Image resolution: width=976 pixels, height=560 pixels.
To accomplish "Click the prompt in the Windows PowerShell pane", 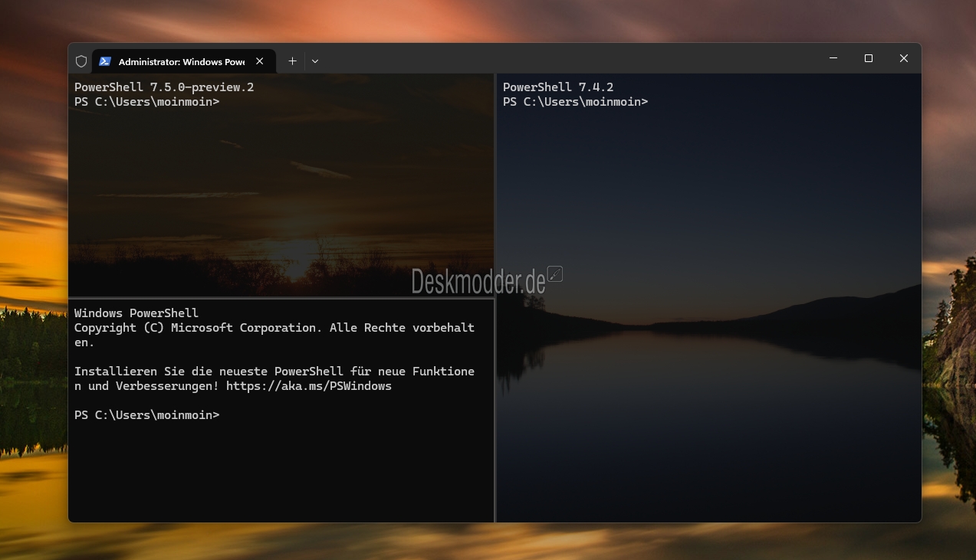I will coord(147,415).
